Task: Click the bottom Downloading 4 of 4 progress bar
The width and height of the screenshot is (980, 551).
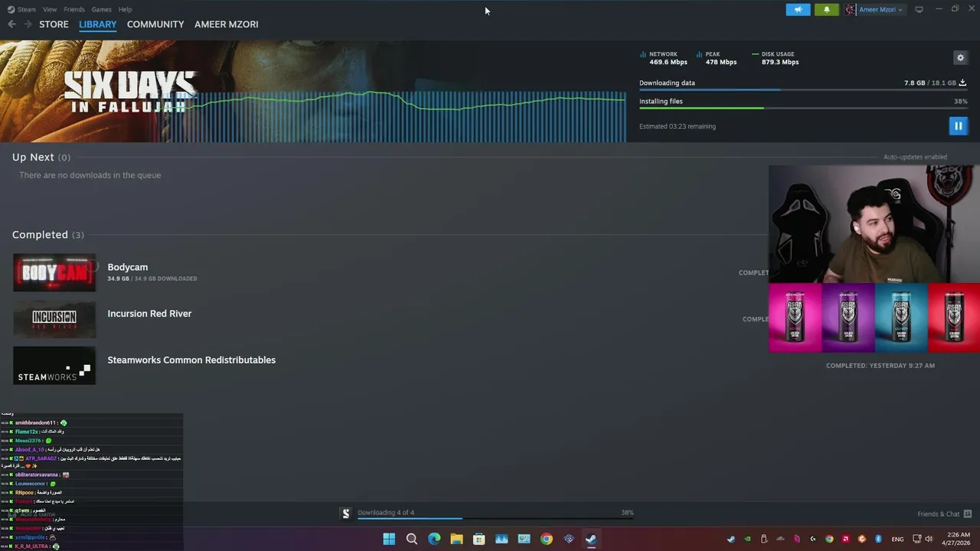Action: (495, 519)
